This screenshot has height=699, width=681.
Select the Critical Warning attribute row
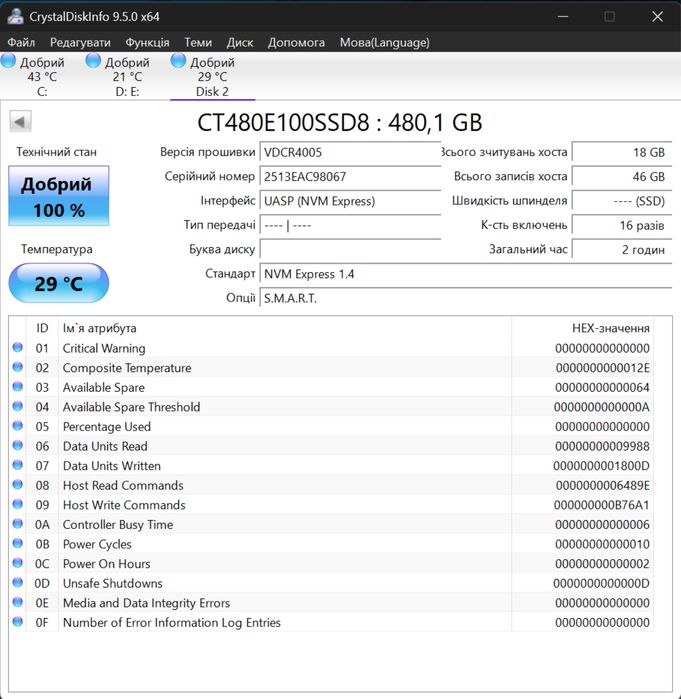[x=331, y=348]
